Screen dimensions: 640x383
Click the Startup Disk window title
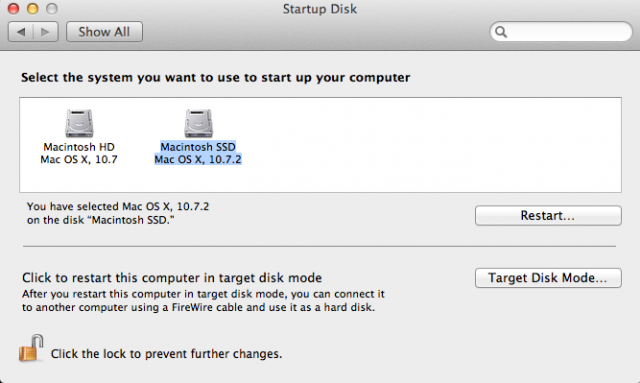pyautogui.click(x=320, y=9)
